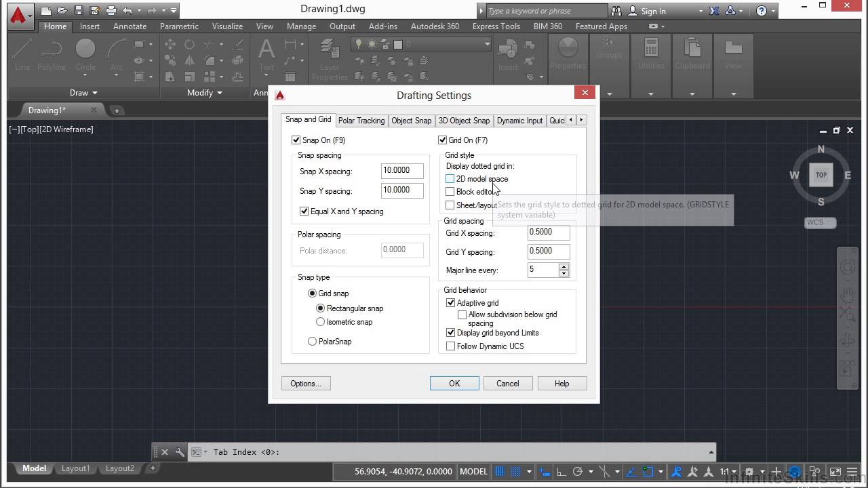Screen dimensions: 868x488
Task: Click the Open file folder icon
Action: point(62,11)
